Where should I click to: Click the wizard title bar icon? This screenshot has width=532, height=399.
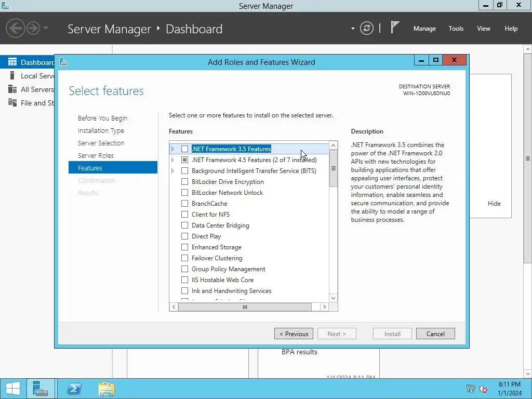63,62
